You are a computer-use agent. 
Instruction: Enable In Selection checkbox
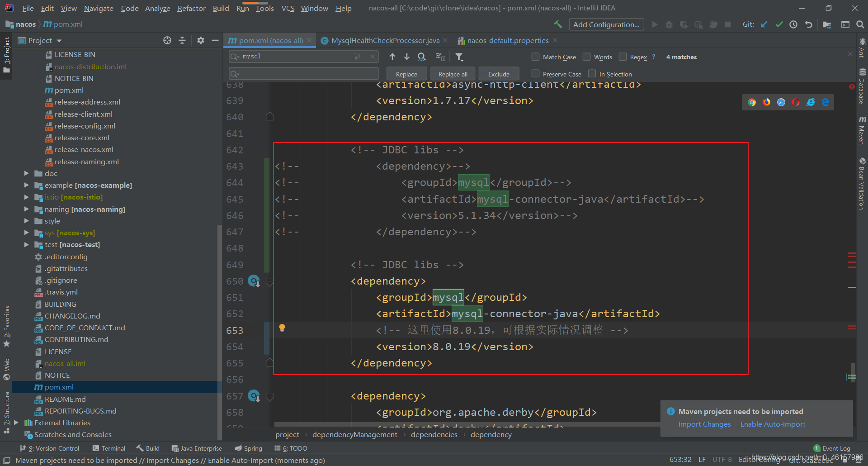[592, 73]
